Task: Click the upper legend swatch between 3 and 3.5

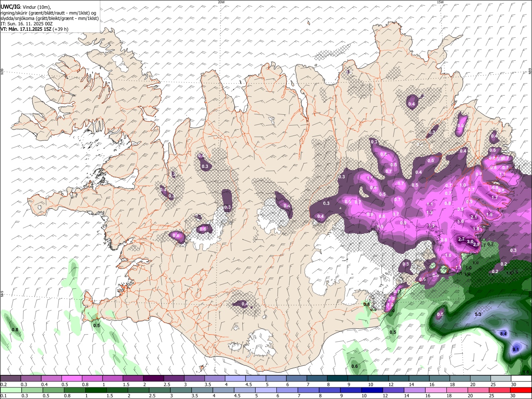Action: pyautogui.click(x=194, y=378)
